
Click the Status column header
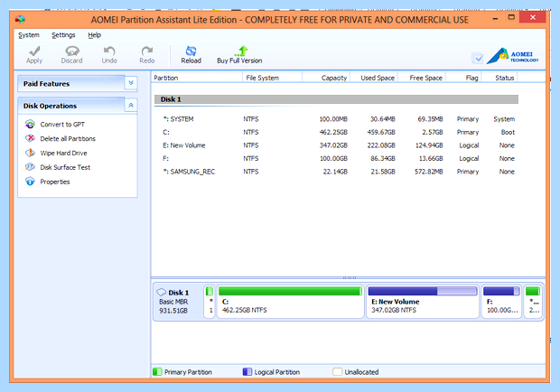tap(499, 78)
